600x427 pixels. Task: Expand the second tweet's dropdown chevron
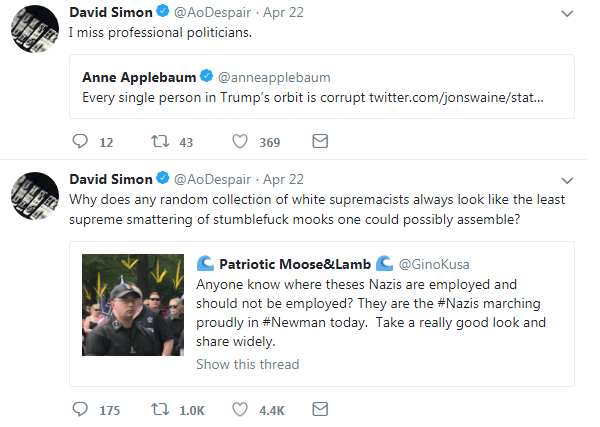(567, 181)
